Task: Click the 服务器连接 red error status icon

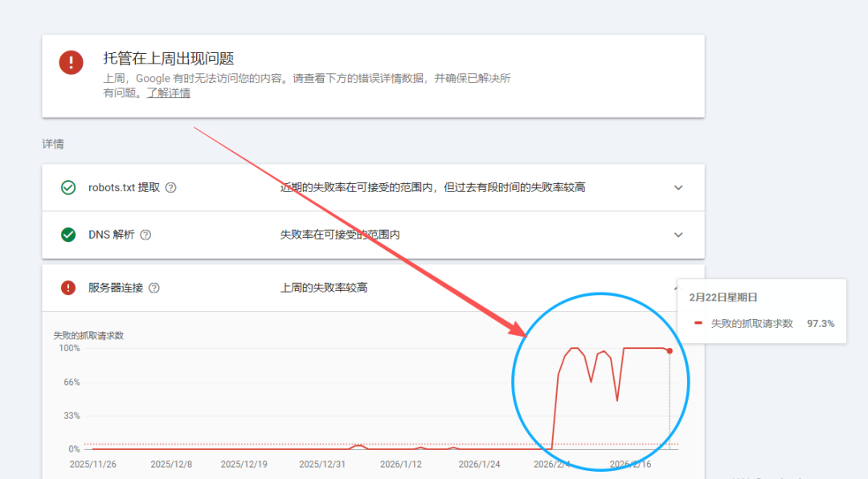Action: click(68, 288)
